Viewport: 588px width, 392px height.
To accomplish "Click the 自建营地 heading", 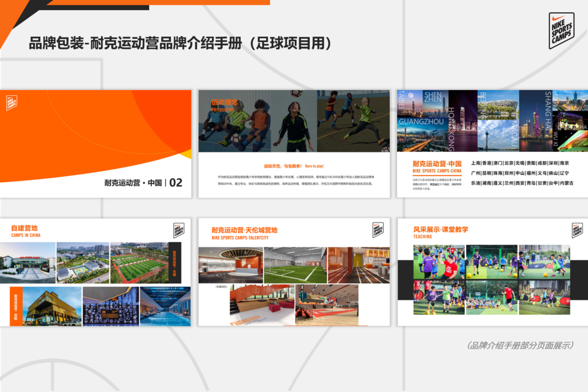I will click(x=25, y=228).
